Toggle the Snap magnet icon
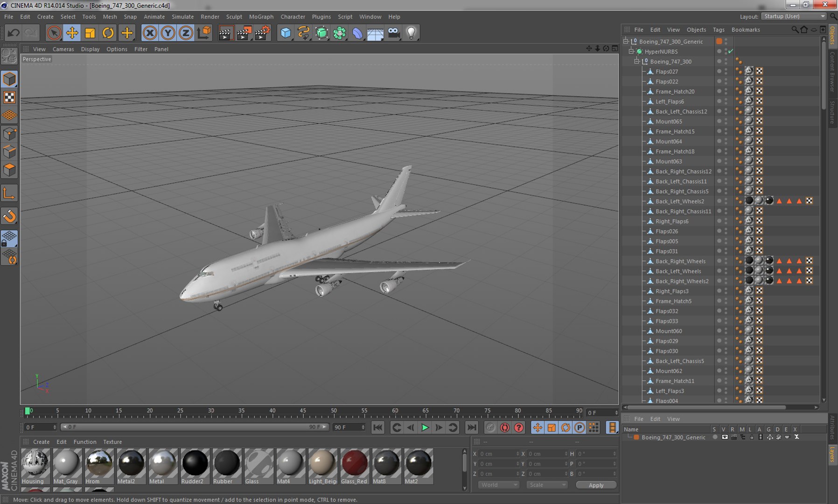Viewport: 838px width, 504px height. [9, 216]
